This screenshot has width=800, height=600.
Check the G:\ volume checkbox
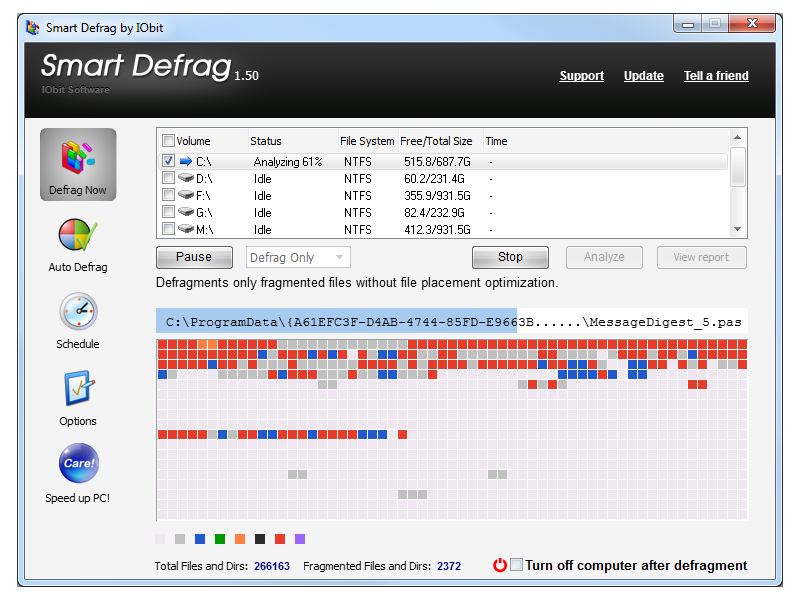coord(168,211)
